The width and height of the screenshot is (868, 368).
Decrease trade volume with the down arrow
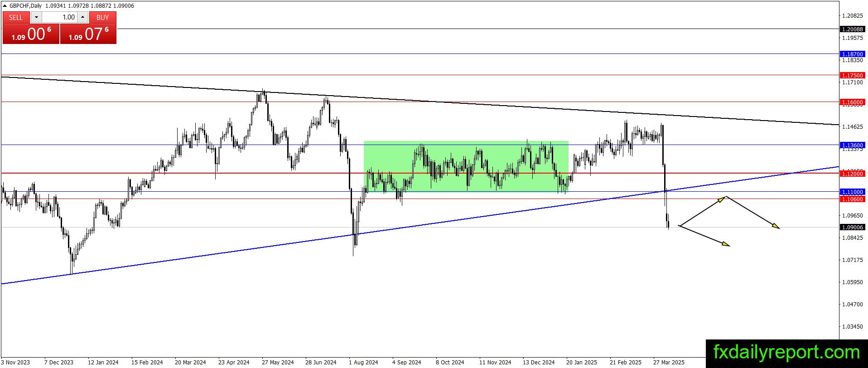click(x=36, y=17)
